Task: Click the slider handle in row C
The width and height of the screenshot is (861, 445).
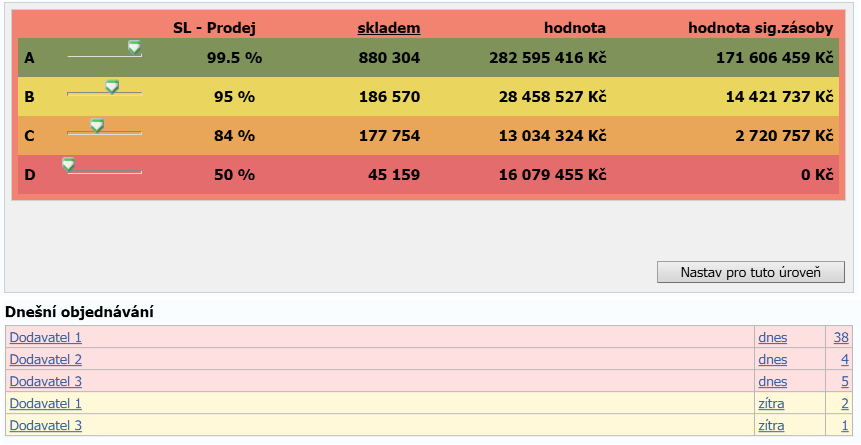Action: pos(97,125)
